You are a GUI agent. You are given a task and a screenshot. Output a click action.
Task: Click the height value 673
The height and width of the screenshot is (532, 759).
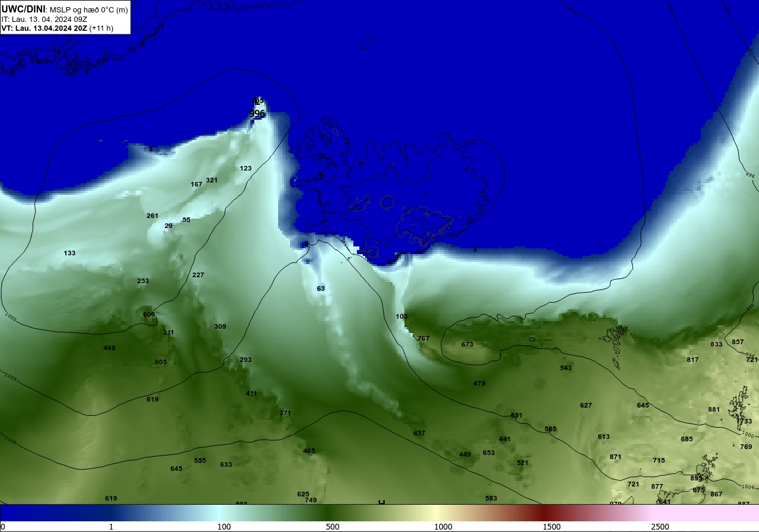[467, 344]
